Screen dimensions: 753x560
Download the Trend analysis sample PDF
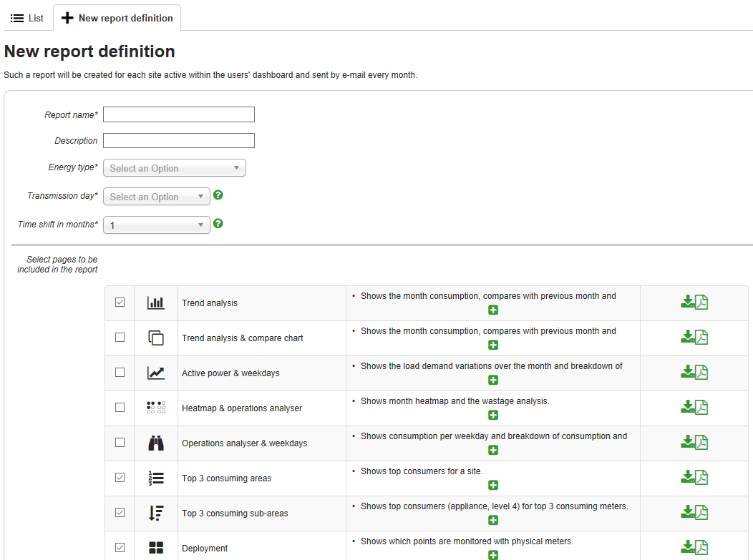click(694, 303)
